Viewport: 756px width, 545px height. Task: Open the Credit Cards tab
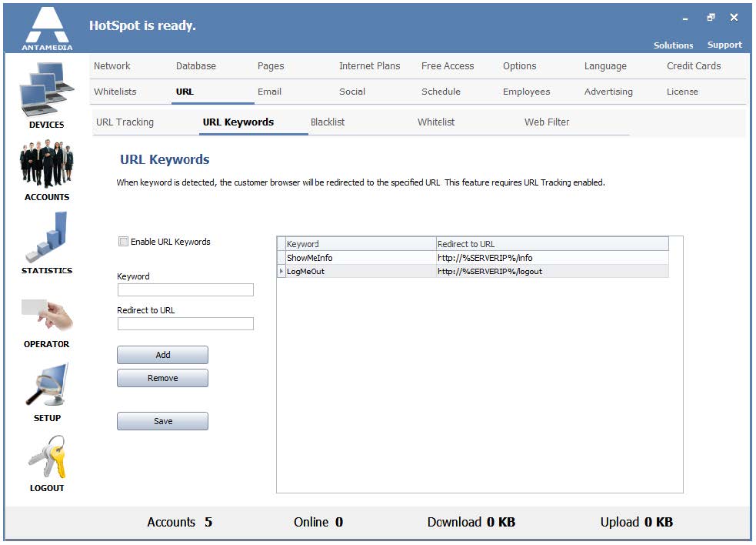[x=694, y=66]
